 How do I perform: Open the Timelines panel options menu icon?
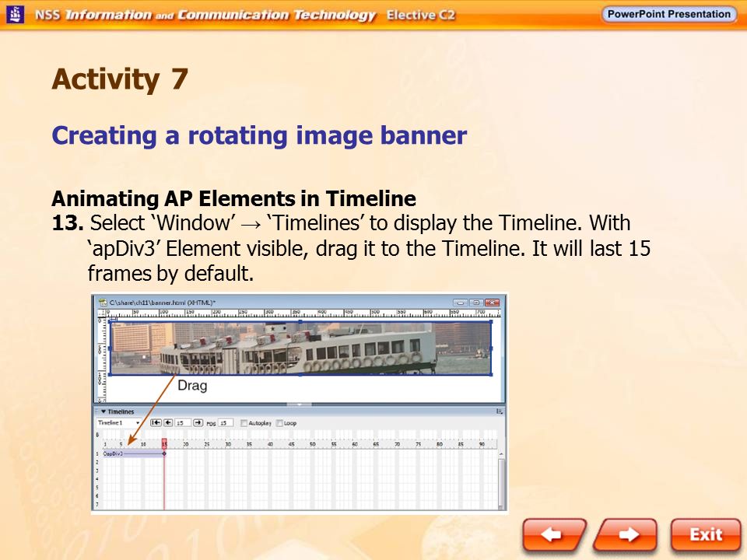tap(500, 411)
